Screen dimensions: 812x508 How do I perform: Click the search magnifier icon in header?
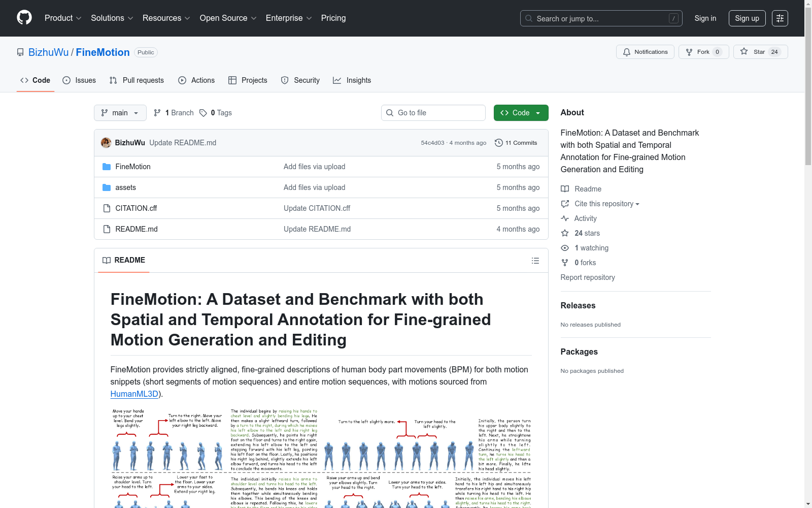pos(529,18)
